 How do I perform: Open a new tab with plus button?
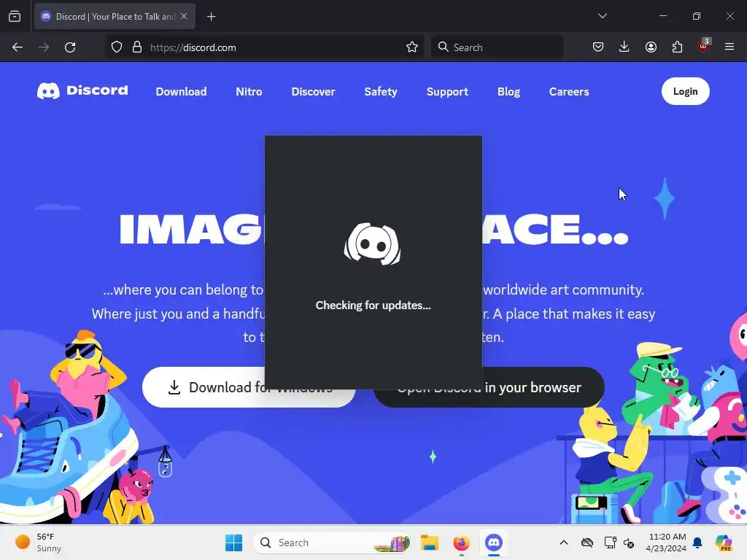[x=211, y=17]
